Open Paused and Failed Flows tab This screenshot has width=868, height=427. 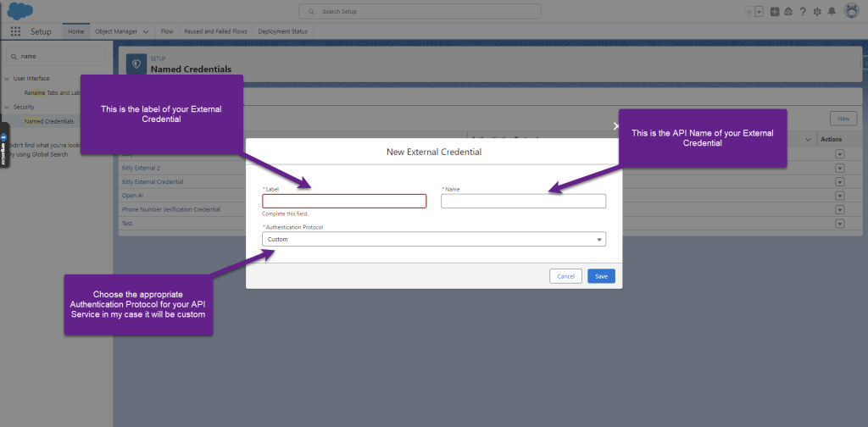[x=215, y=31]
